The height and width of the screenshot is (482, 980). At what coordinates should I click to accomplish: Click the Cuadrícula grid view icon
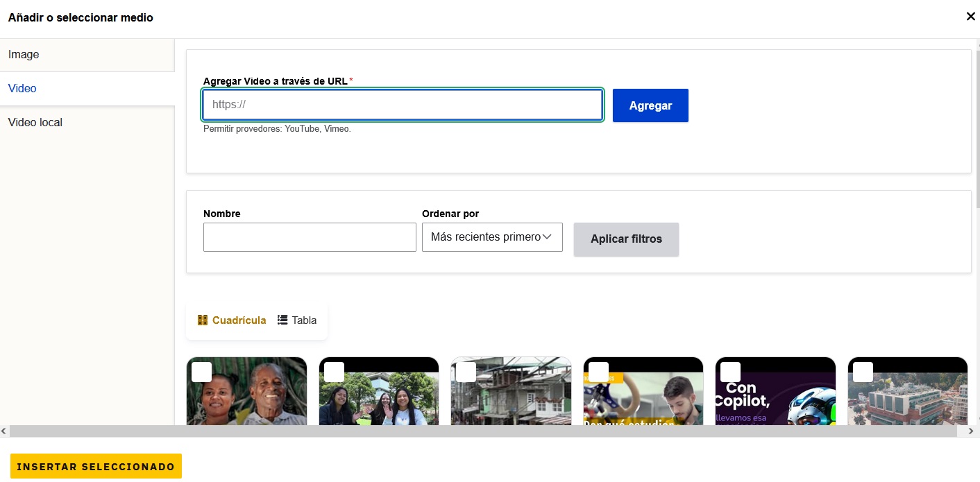click(x=203, y=320)
